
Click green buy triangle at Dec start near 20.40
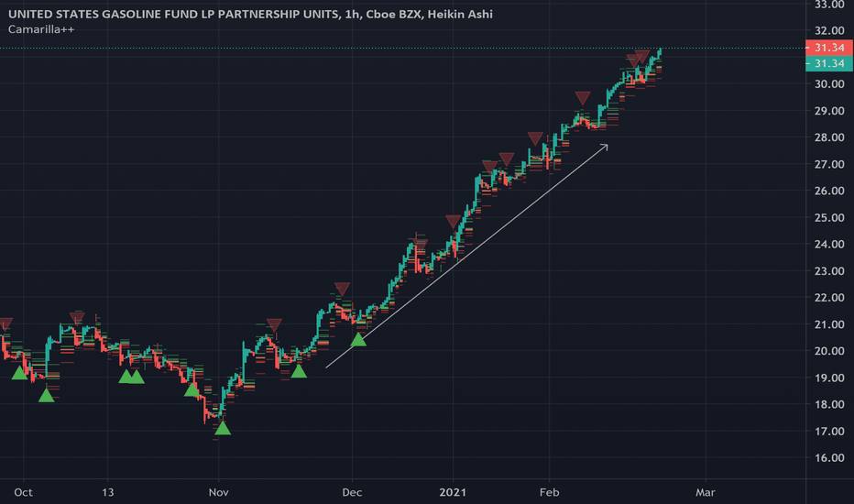(358, 339)
